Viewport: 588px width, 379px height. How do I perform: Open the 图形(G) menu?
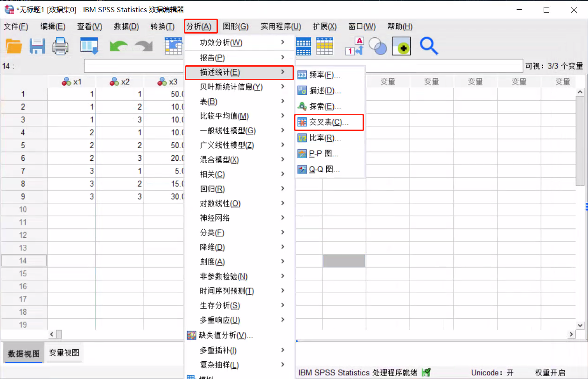tap(236, 27)
